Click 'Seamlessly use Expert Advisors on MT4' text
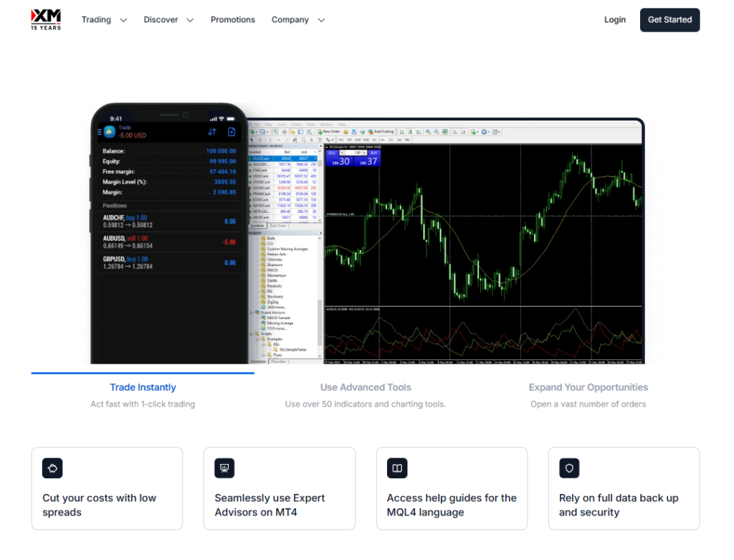This screenshot has height=560, width=734. coord(270,506)
